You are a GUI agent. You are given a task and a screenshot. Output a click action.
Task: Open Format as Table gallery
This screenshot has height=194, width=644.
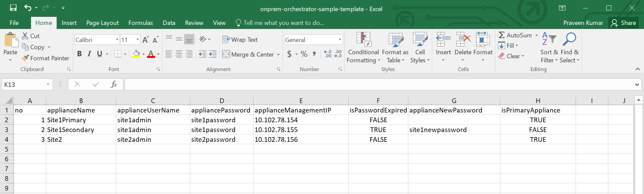point(395,47)
